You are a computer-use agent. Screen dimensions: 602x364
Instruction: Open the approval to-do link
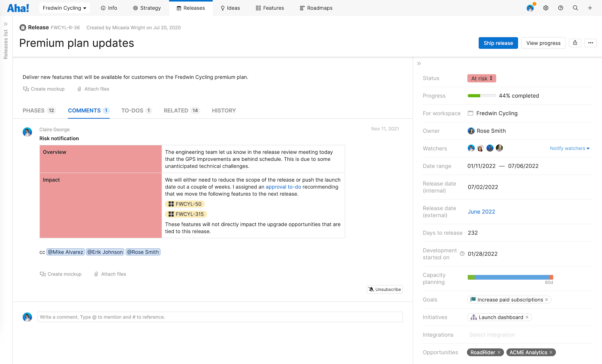pos(283,187)
